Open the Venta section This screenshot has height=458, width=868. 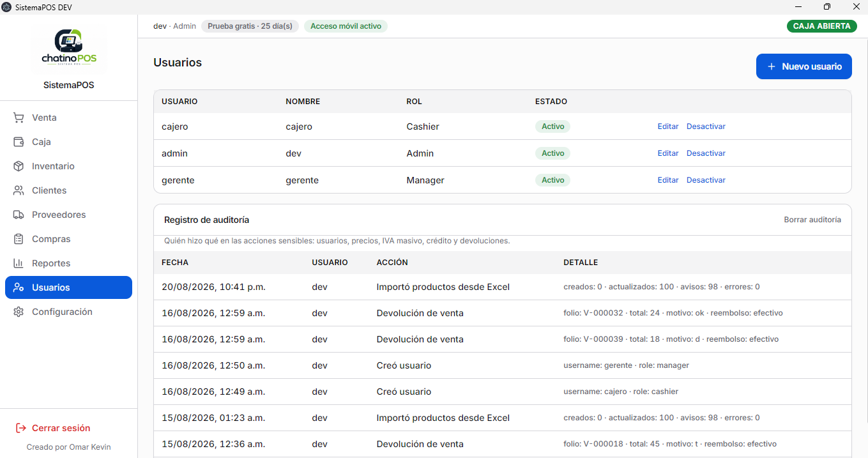coord(68,118)
